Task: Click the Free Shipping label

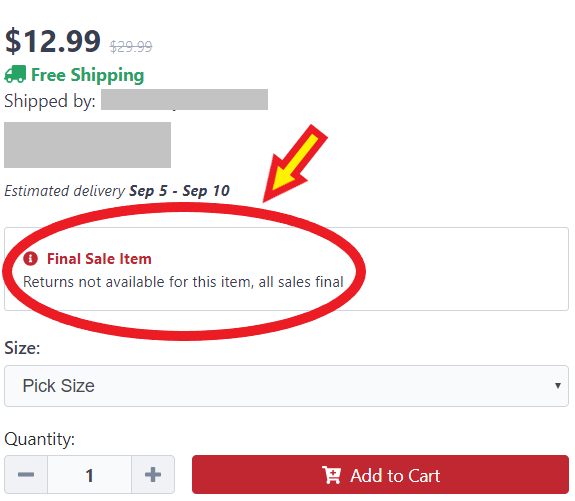Action: pos(88,75)
